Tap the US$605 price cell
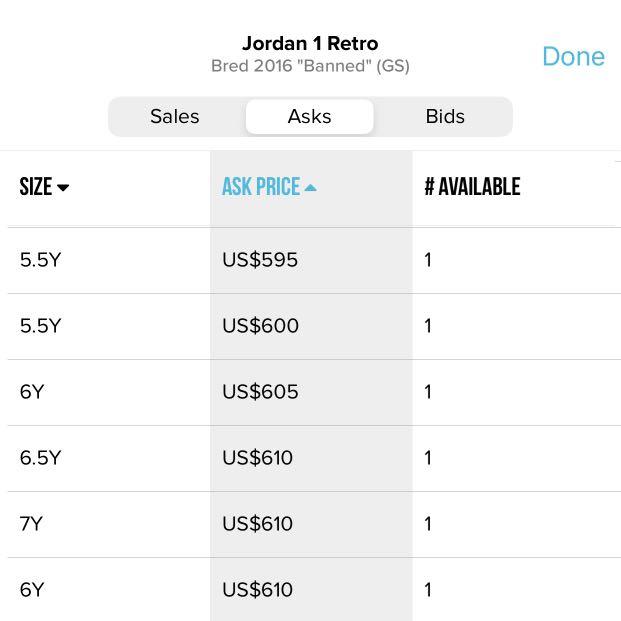The width and height of the screenshot is (621, 621). pyautogui.click(x=260, y=392)
